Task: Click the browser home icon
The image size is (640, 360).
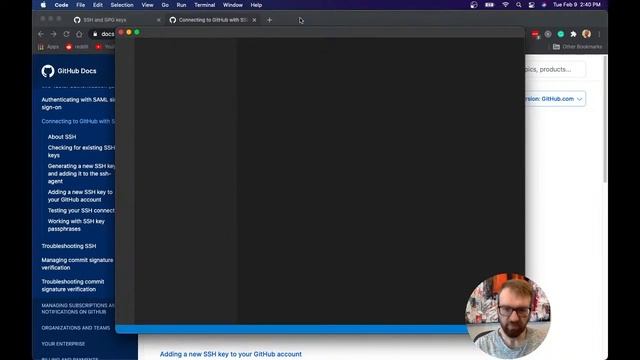Action: click(79, 34)
